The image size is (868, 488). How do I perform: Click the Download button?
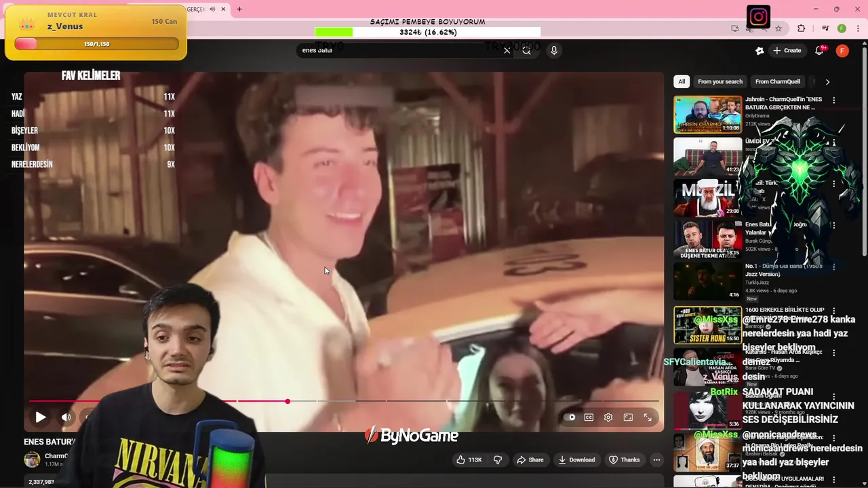pyautogui.click(x=576, y=460)
